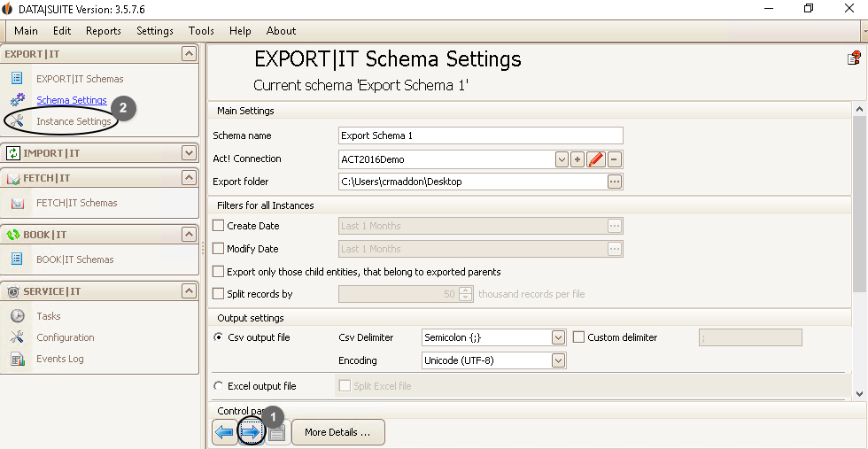Open the EXPORT|IT Schemas list icon
Viewport: 868px width, 449px height.
17,79
